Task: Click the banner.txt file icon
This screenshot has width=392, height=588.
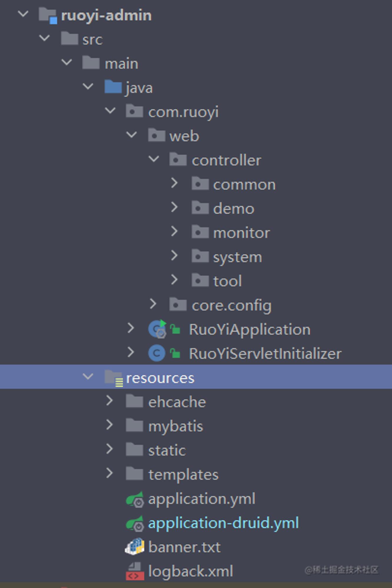Action: pos(135,547)
